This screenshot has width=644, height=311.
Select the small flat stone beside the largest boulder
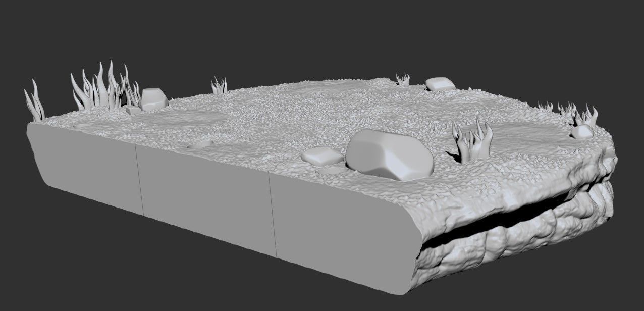pos(321,155)
